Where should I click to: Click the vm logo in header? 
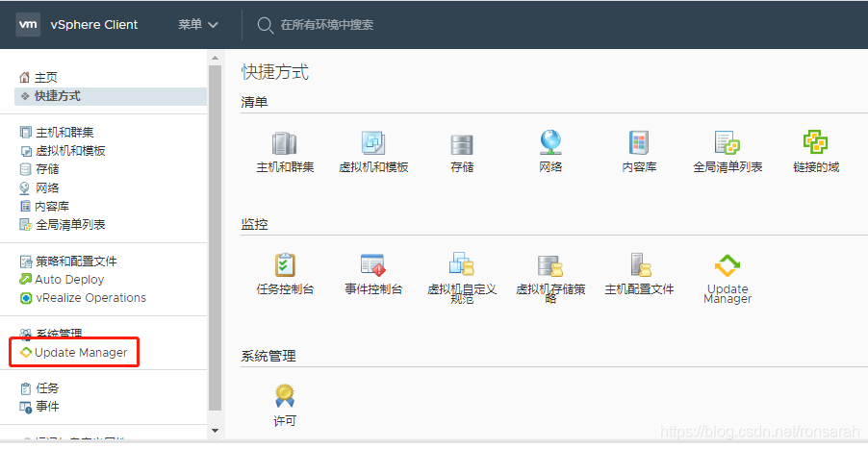click(x=28, y=24)
